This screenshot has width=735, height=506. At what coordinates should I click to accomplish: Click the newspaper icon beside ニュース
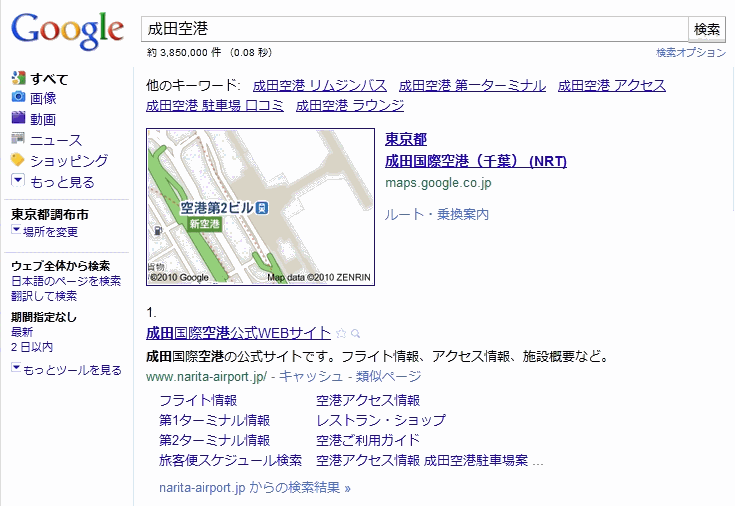tap(18, 138)
